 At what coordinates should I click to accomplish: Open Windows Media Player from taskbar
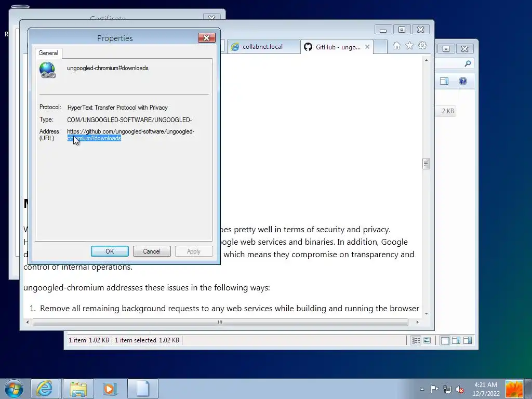(x=110, y=389)
